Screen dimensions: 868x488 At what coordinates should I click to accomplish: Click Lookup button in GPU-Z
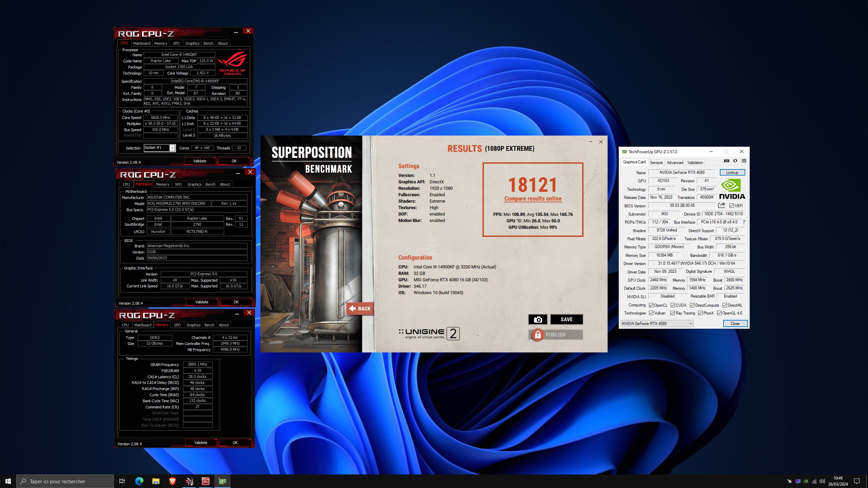[x=732, y=172]
